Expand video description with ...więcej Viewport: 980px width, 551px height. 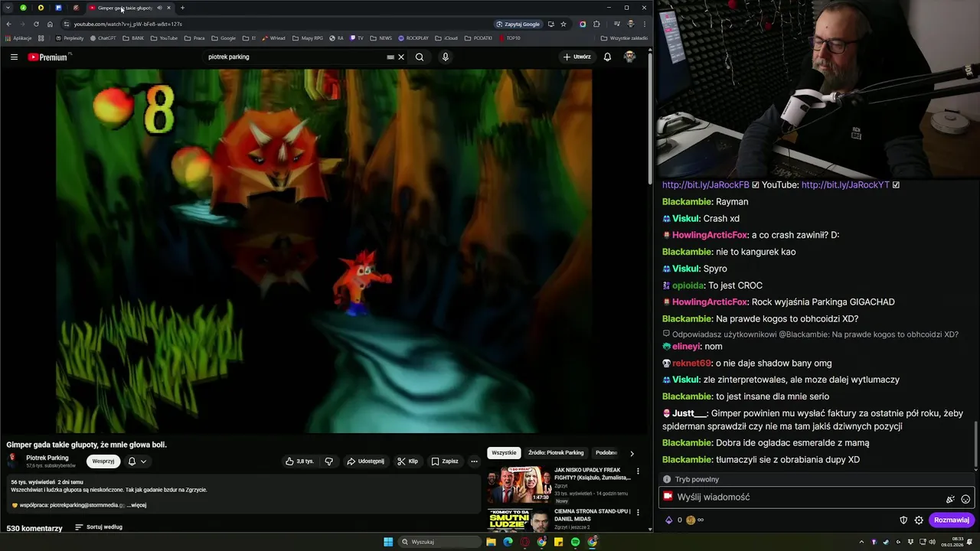click(x=136, y=505)
